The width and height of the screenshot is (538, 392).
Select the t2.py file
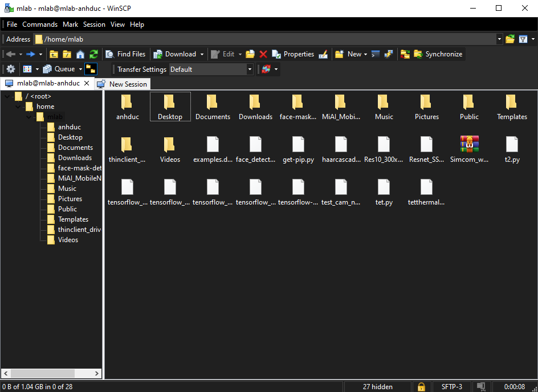pyautogui.click(x=512, y=150)
